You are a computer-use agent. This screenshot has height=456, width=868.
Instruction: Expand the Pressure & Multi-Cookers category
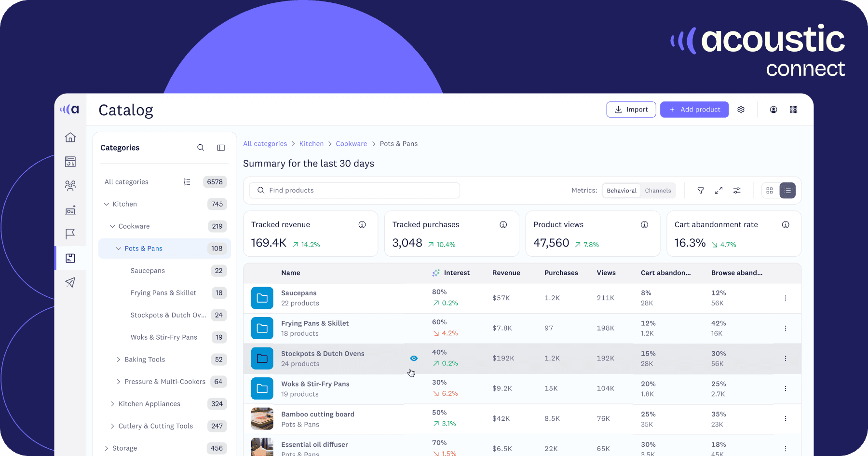click(119, 382)
